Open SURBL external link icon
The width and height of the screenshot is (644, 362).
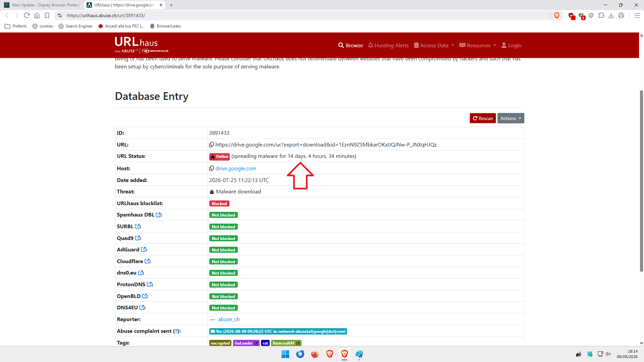[x=138, y=227]
